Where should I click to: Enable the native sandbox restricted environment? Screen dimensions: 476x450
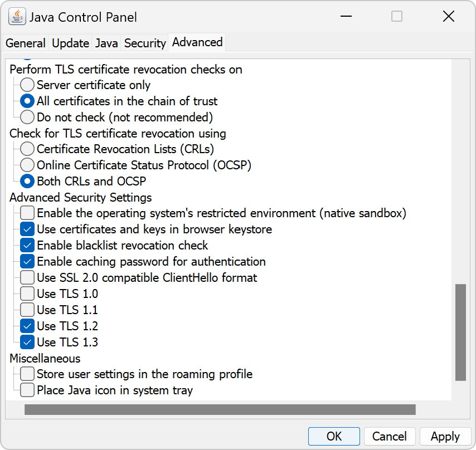pos(27,213)
